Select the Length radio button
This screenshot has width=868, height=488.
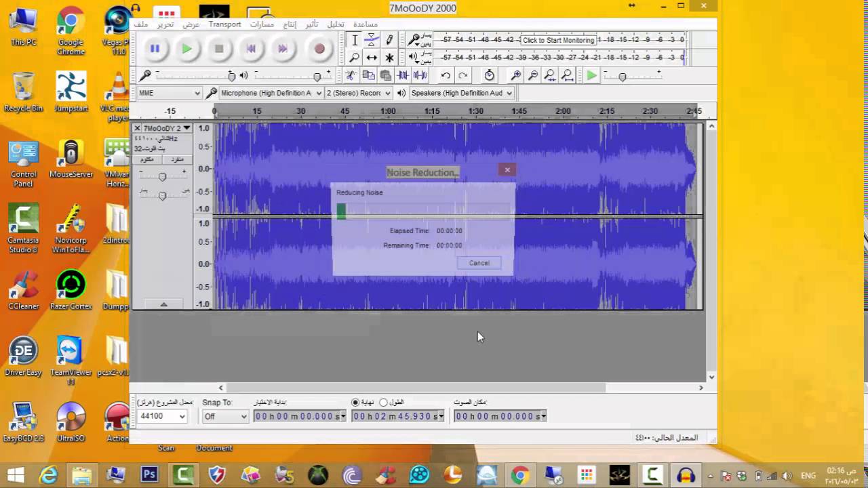click(x=383, y=403)
